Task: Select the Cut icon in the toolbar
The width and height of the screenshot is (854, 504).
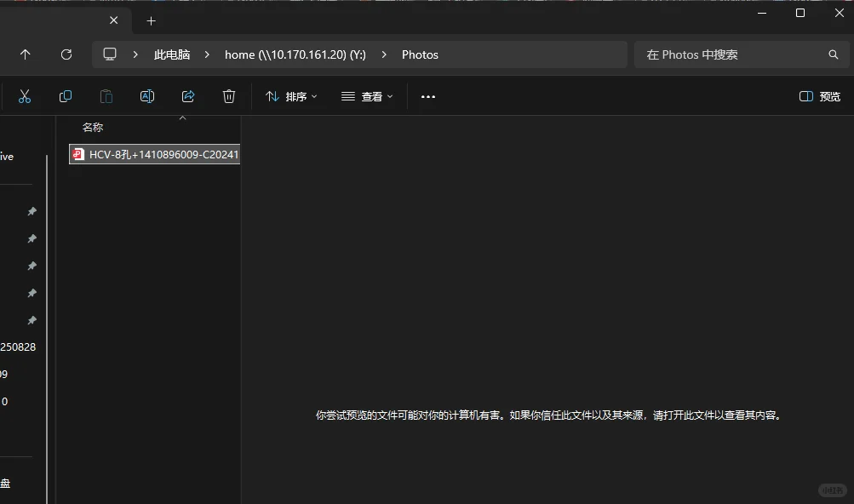Action: (25, 96)
